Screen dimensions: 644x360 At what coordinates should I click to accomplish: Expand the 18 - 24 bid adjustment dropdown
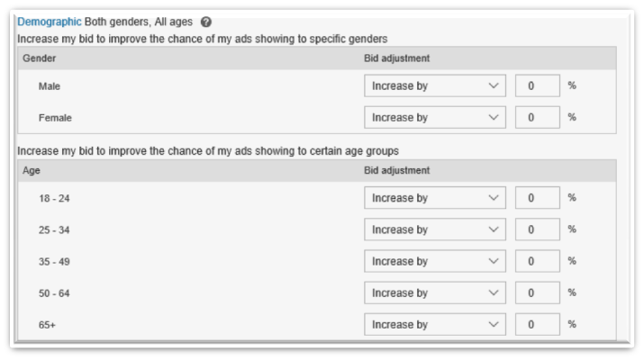point(435,198)
